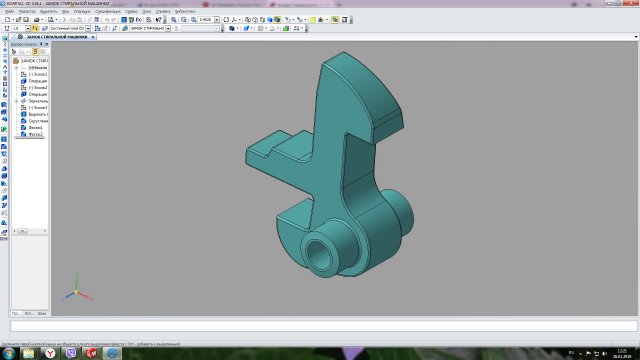Click the Построение tab below tree panel
Image resolution: width=640 pixels, height=360 pixels.
pos(16,313)
